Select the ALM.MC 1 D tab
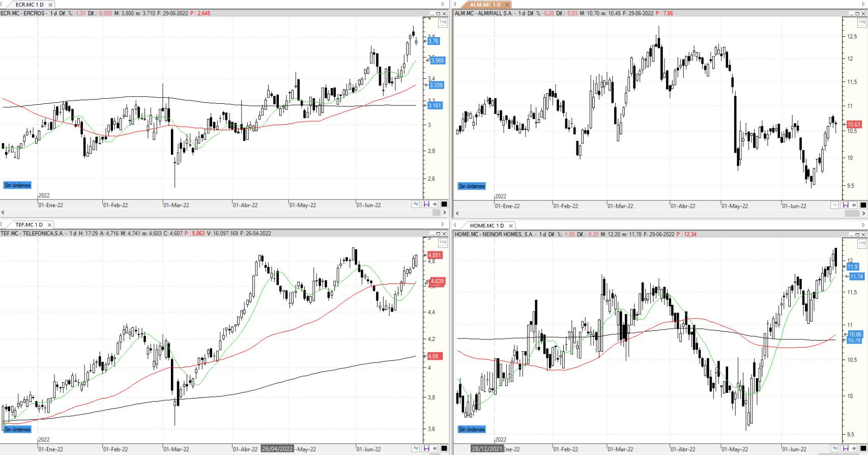Image resolution: width=868 pixels, height=455 pixels. point(485,5)
